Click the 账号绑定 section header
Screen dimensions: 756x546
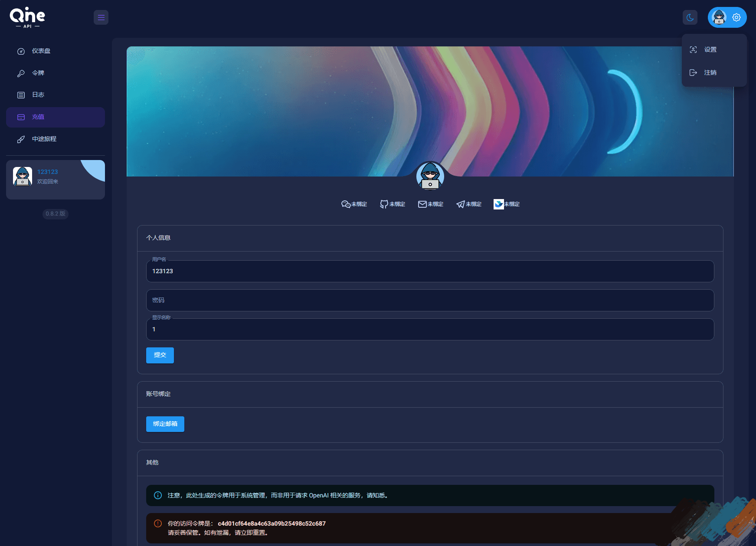click(x=158, y=394)
